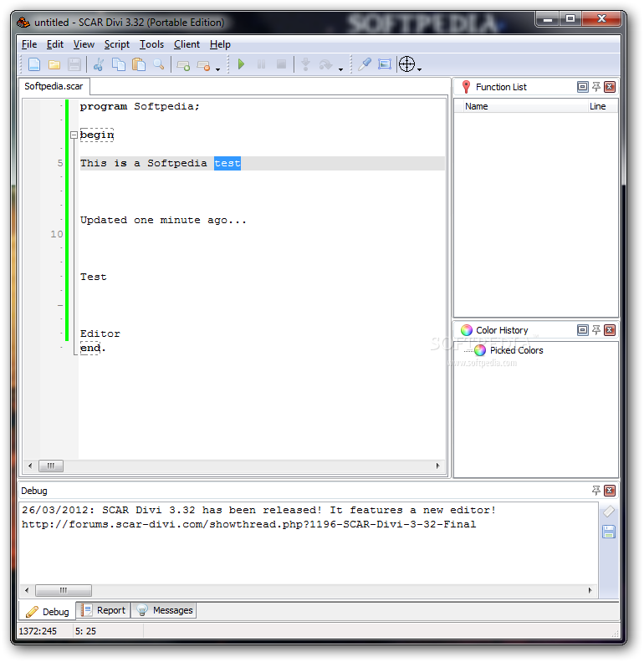644x662 pixels.
Task: Open the Client menu
Action: 187,44
